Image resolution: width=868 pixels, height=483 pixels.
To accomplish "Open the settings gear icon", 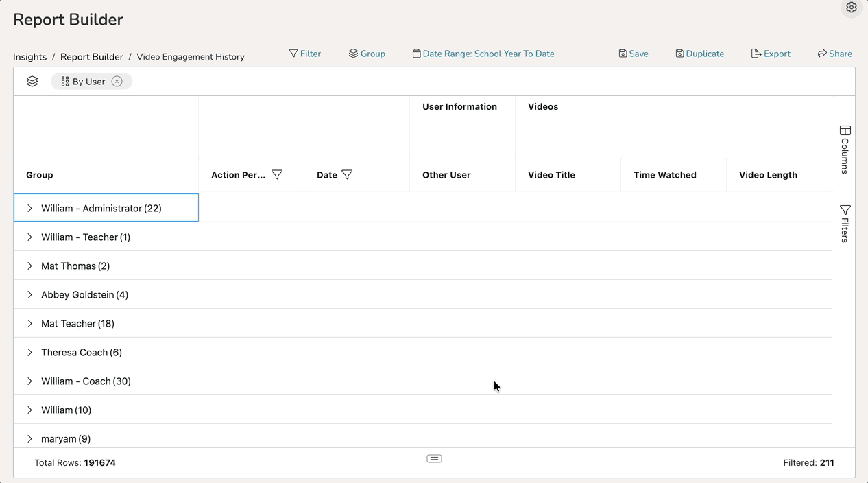I will coord(851,8).
